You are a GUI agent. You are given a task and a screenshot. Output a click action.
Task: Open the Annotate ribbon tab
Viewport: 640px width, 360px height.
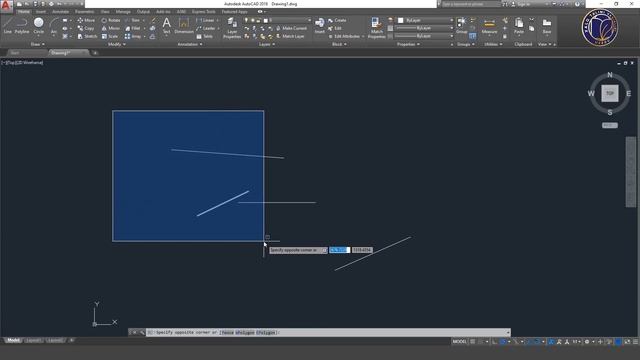coord(60,11)
